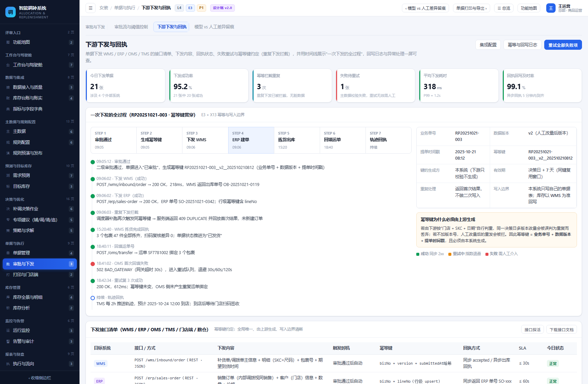Screen dimensions: 588x384
Task: Switch to 审批与下发 tab
Action: coord(95,27)
